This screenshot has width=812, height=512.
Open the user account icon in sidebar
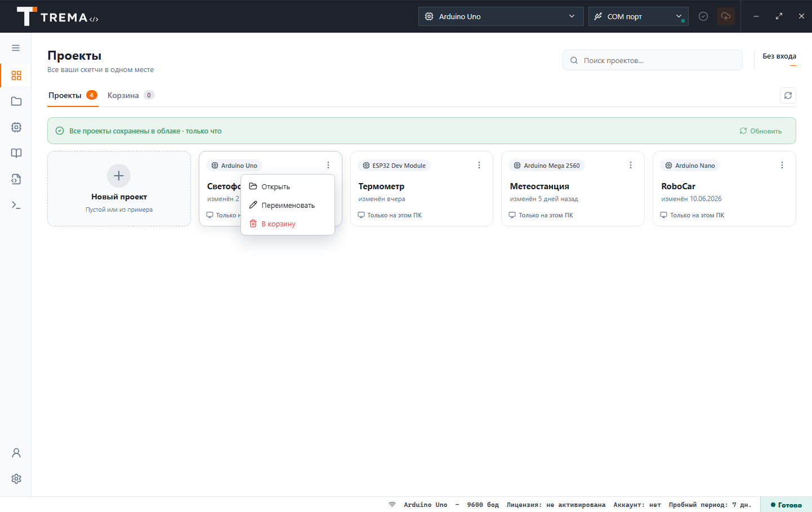[x=16, y=453]
